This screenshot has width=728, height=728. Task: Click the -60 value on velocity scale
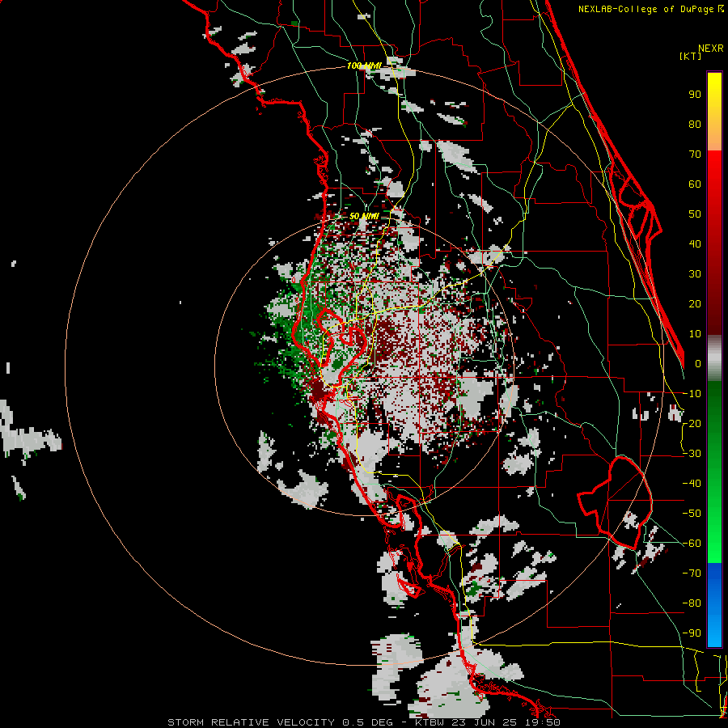click(692, 544)
